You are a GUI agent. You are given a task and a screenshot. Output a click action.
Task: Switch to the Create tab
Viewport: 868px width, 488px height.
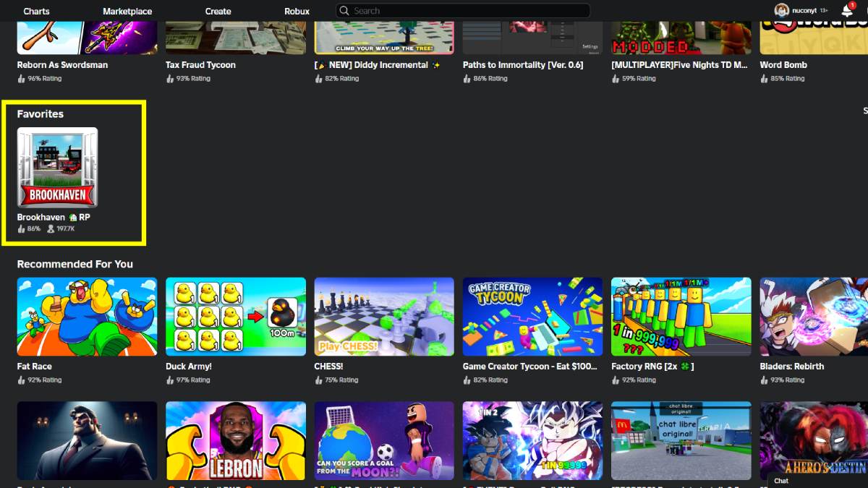(x=218, y=11)
